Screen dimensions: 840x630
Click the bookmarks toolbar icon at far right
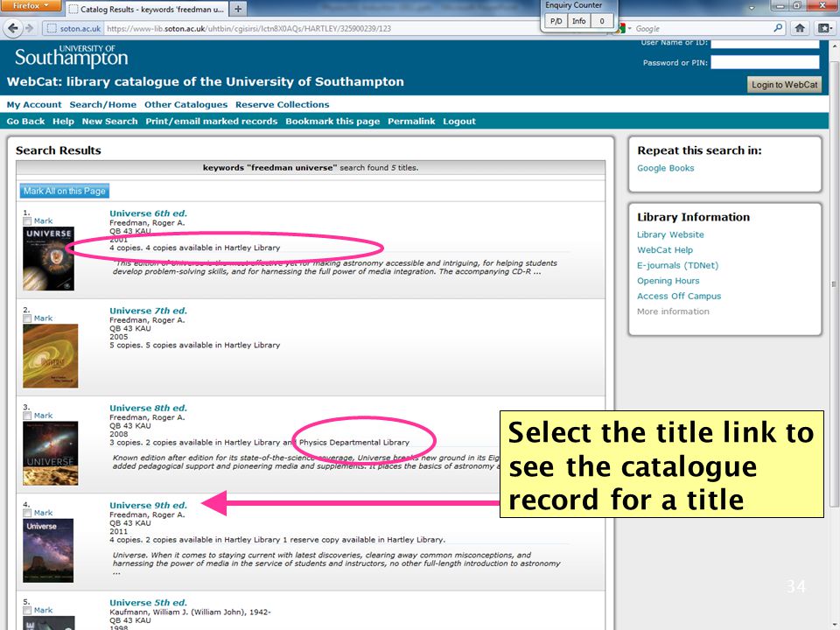coord(824,28)
